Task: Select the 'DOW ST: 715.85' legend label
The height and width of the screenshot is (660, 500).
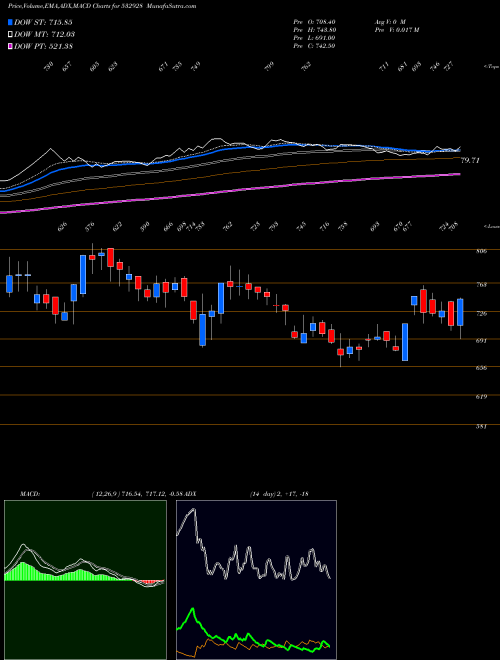Action: click(x=43, y=22)
